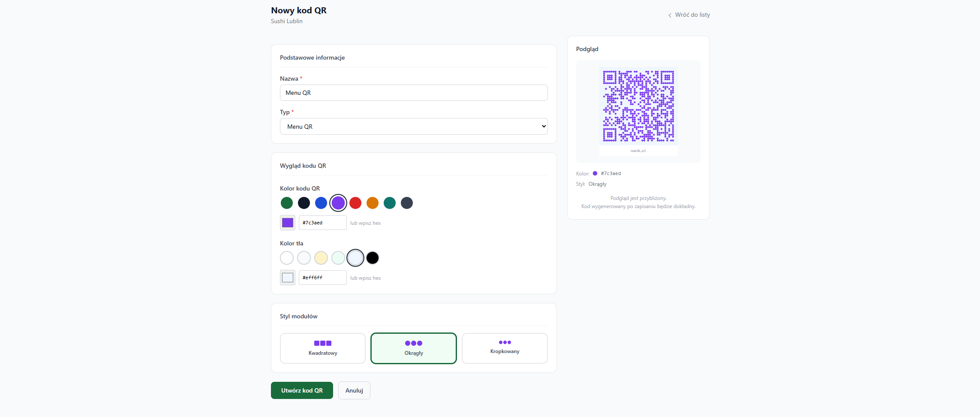Select the Kwadratowy module style
The width and height of the screenshot is (980, 417).
(323, 348)
